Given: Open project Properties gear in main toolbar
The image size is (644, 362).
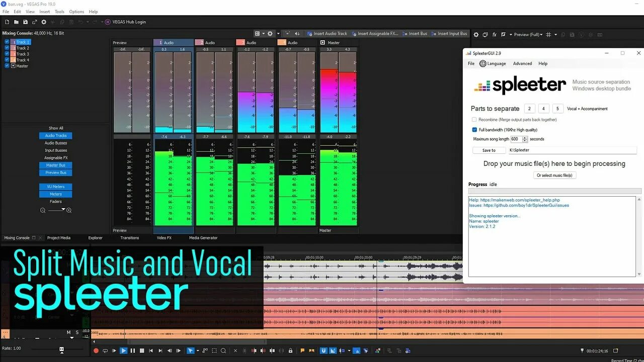Looking at the screenshot, I should click(x=44, y=22).
